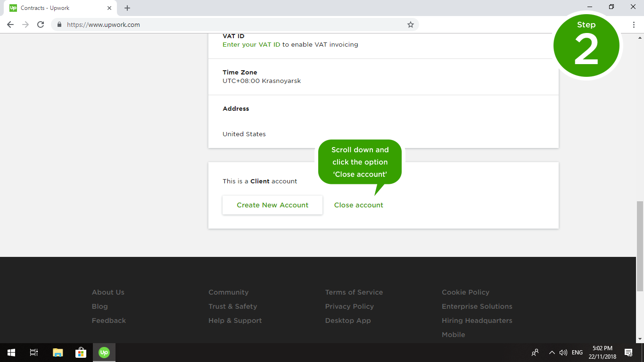Viewport: 644px width, 362px height.
Task: Click the Upwork icon in the taskbar
Action: click(104, 352)
